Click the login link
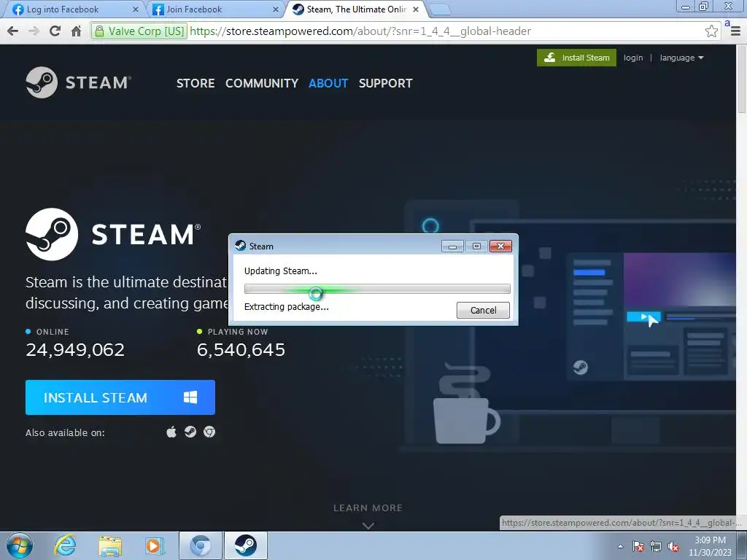 coord(633,58)
